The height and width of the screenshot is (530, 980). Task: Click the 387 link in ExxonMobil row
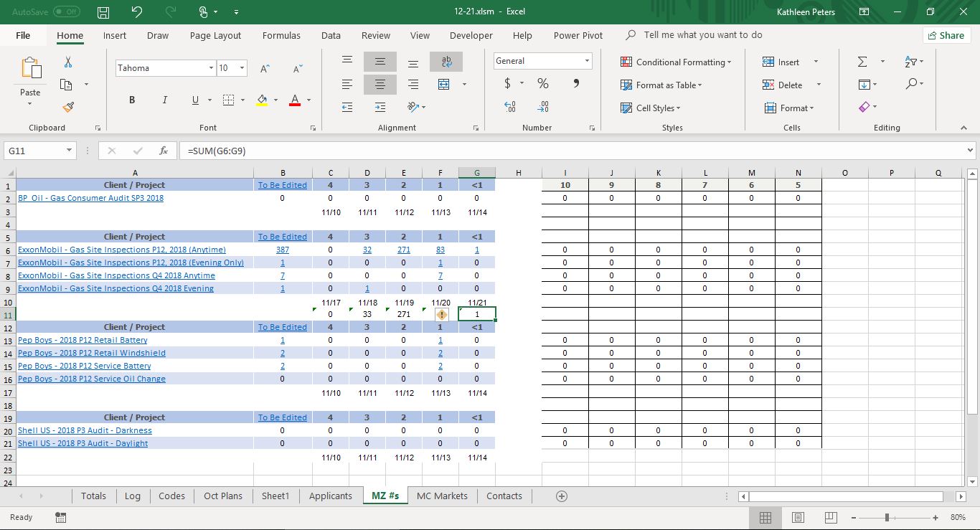click(283, 250)
